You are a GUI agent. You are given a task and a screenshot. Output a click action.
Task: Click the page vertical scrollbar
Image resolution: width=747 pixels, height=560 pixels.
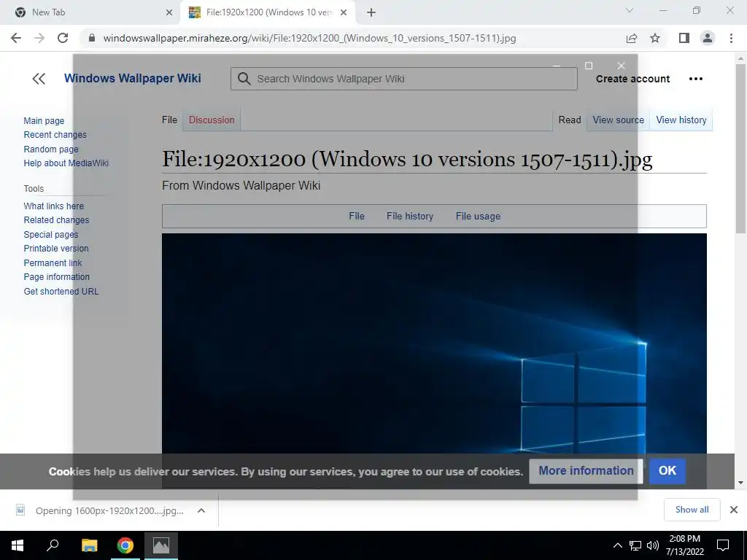[x=740, y=149]
